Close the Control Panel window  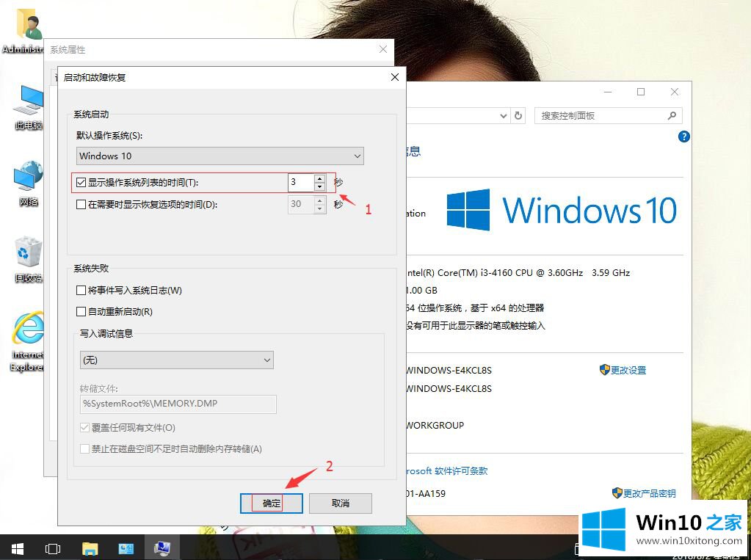(x=675, y=92)
